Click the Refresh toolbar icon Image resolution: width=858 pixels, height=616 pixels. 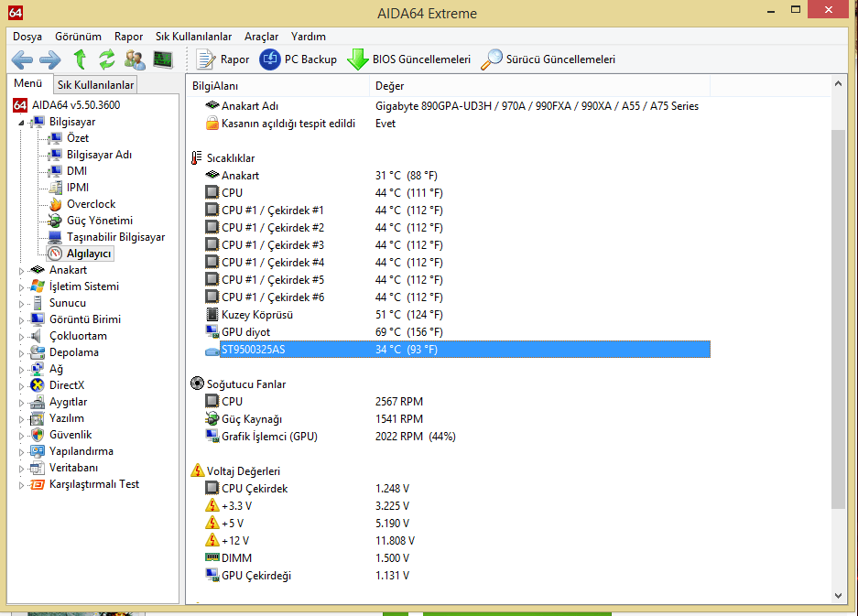click(x=107, y=59)
